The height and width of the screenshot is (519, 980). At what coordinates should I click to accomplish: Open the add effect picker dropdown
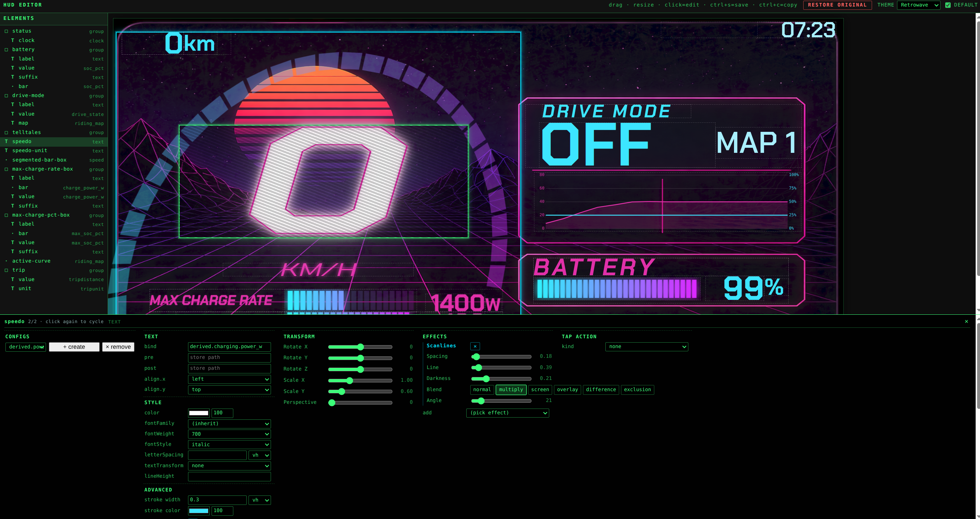[x=508, y=413]
